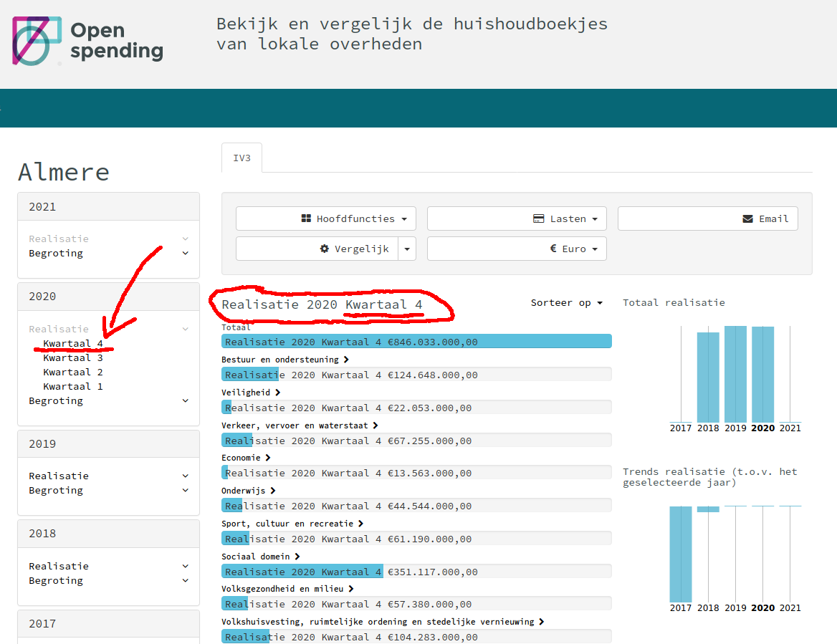
Task: Click 2019 bar in Totaal realisatie chart
Action: (x=735, y=374)
